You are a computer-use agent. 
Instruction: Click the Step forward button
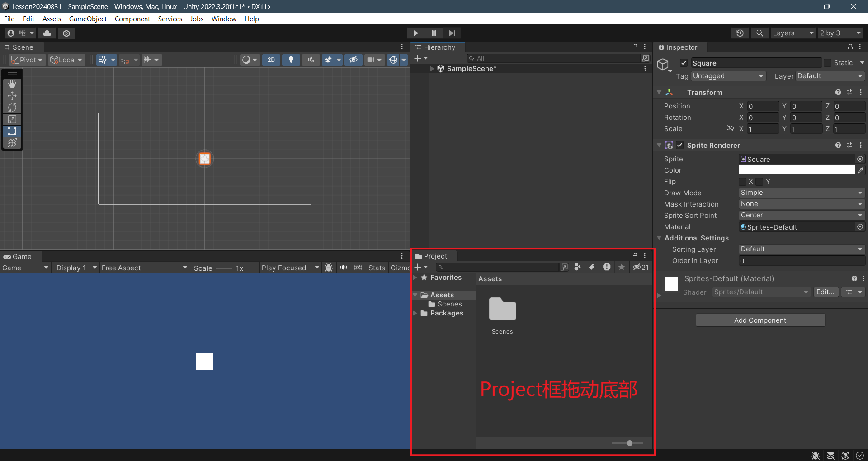tap(452, 33)
